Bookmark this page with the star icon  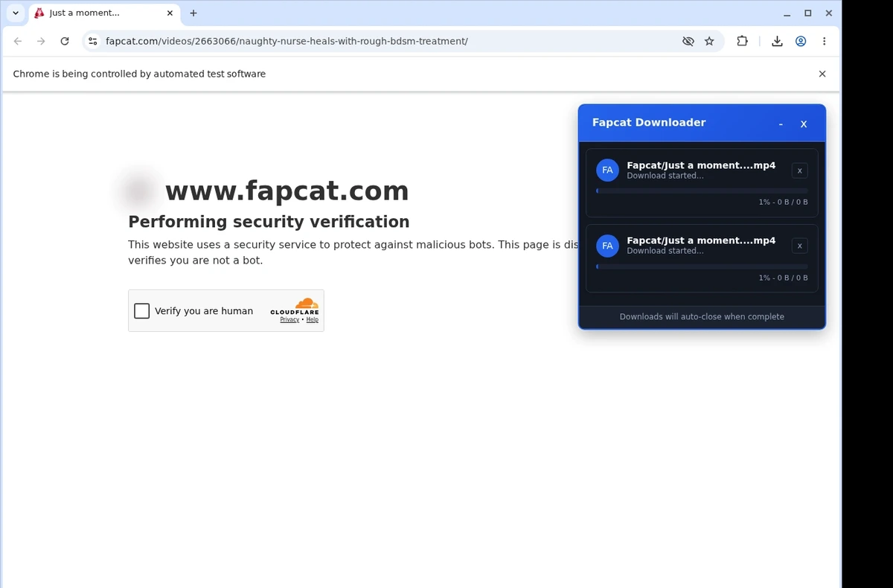[x=709, y=42]
